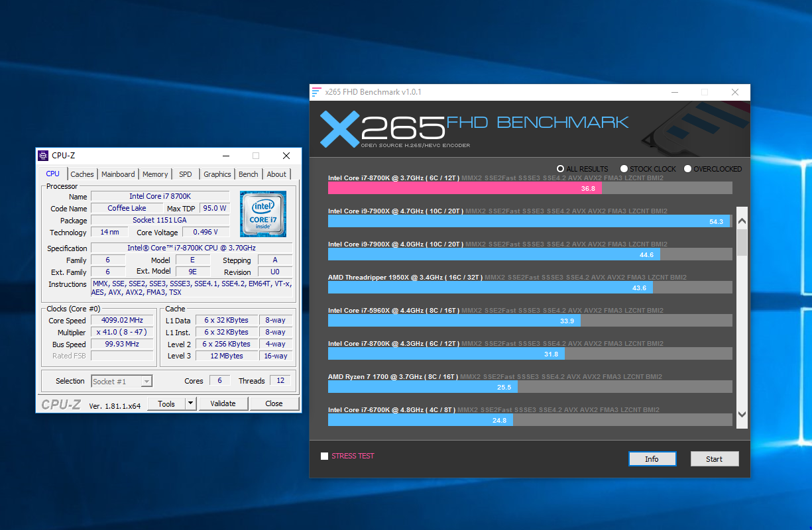
Task: Click the pink i7-8700K 36.8 result bar
Action: tap(464, 188)
